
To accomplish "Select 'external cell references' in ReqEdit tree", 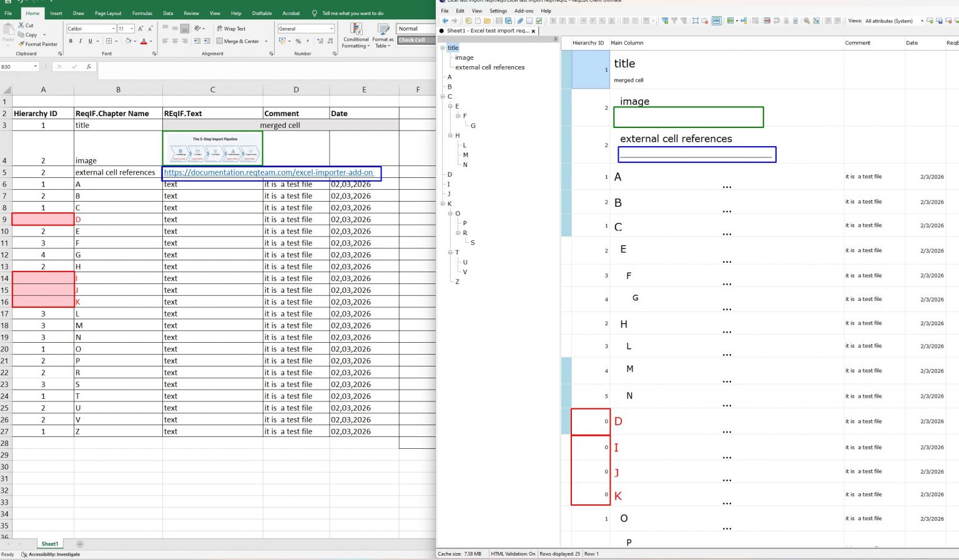I will click(x=490, y=67).
